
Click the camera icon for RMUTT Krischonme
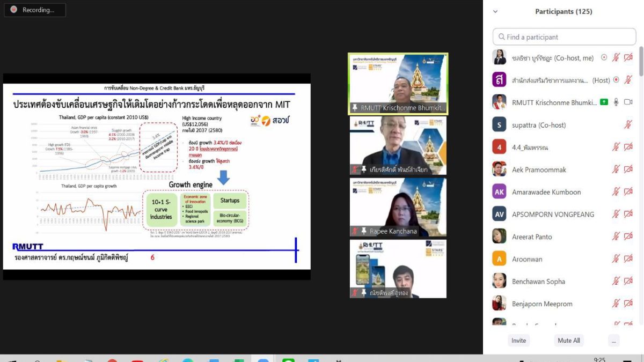[x=628, y=102]
